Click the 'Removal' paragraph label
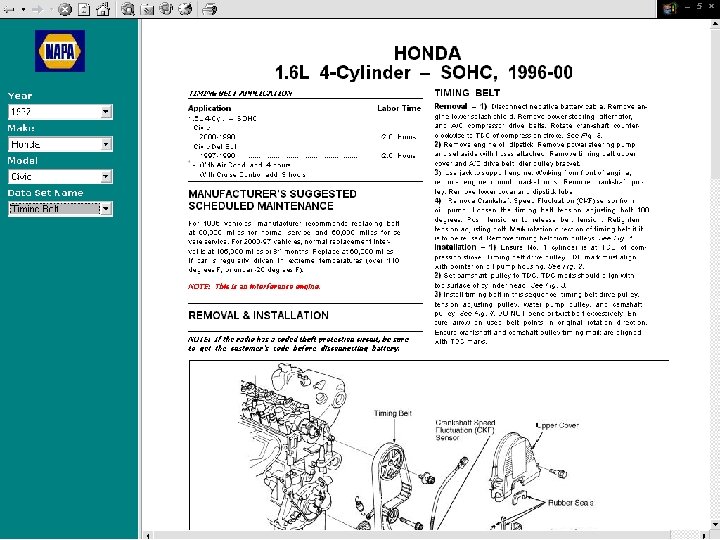The image size is (720, 540). (x=450, y=107)
